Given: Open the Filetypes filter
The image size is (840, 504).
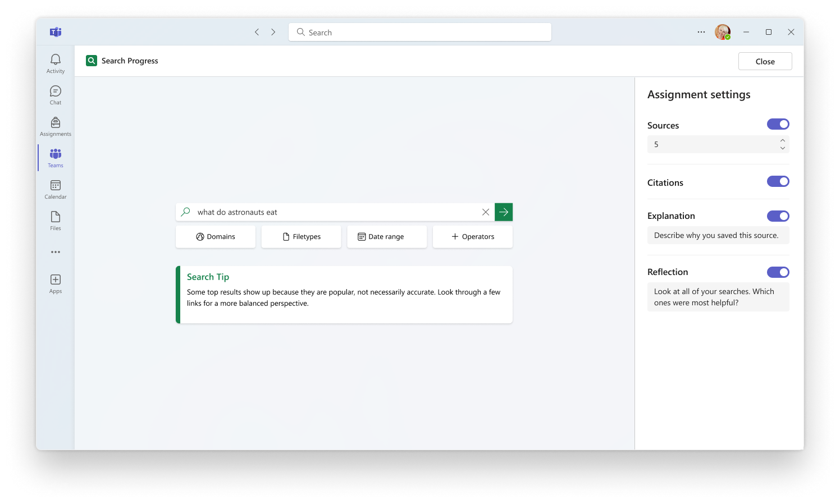Looking at the screenshot, I should point(301,236).
